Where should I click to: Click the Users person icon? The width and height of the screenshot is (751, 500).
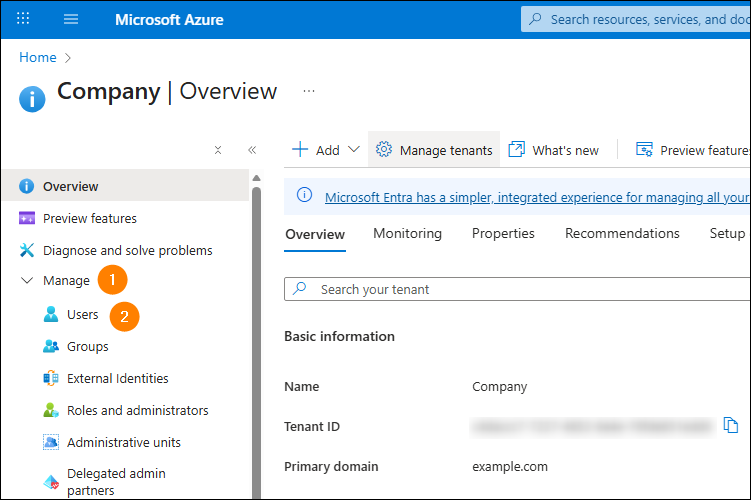[51, 314]
